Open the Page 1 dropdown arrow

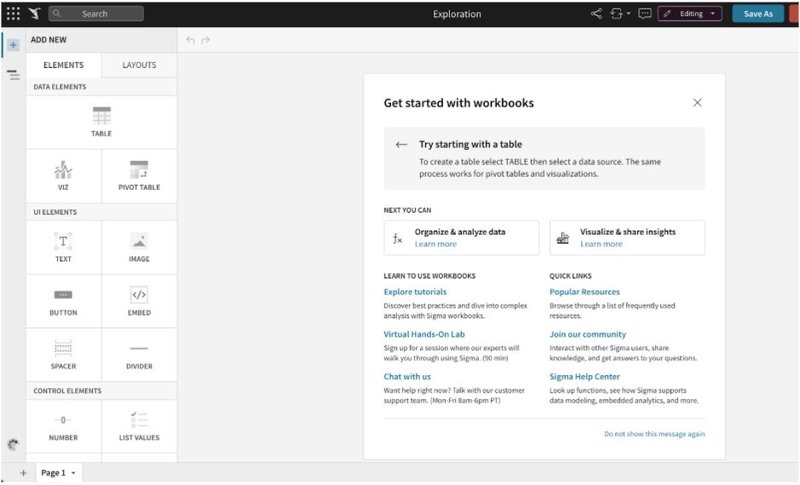73,473
